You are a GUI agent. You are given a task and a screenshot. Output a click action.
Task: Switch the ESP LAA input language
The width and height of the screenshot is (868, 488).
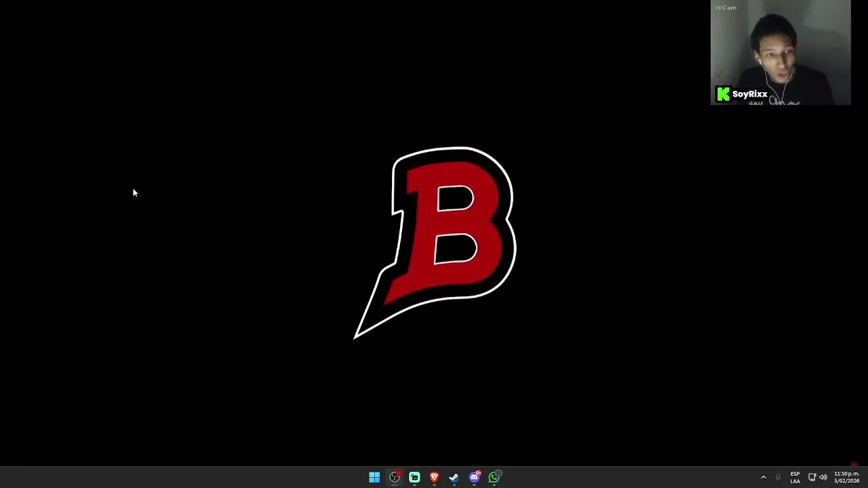point(795,477)
